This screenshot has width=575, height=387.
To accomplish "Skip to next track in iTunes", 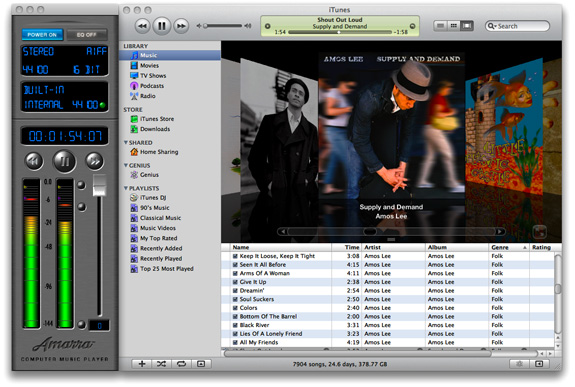I will click(x=181, y=26).
